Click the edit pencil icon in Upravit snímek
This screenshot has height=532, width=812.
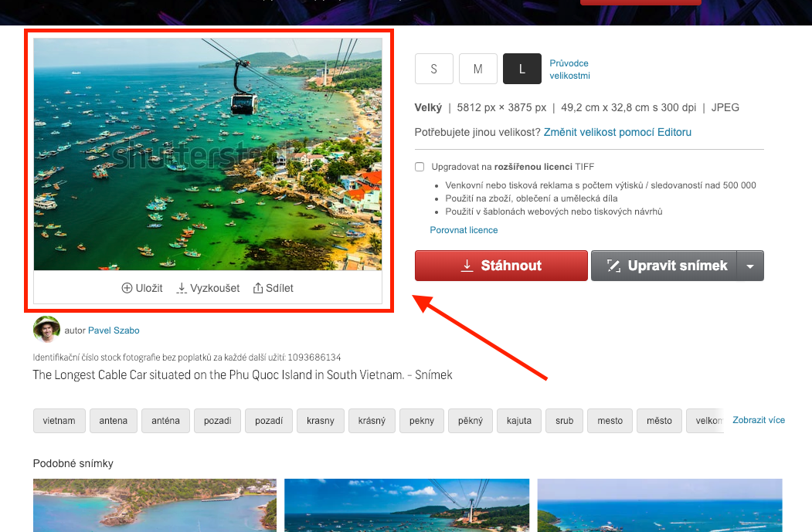coord(613,266)
